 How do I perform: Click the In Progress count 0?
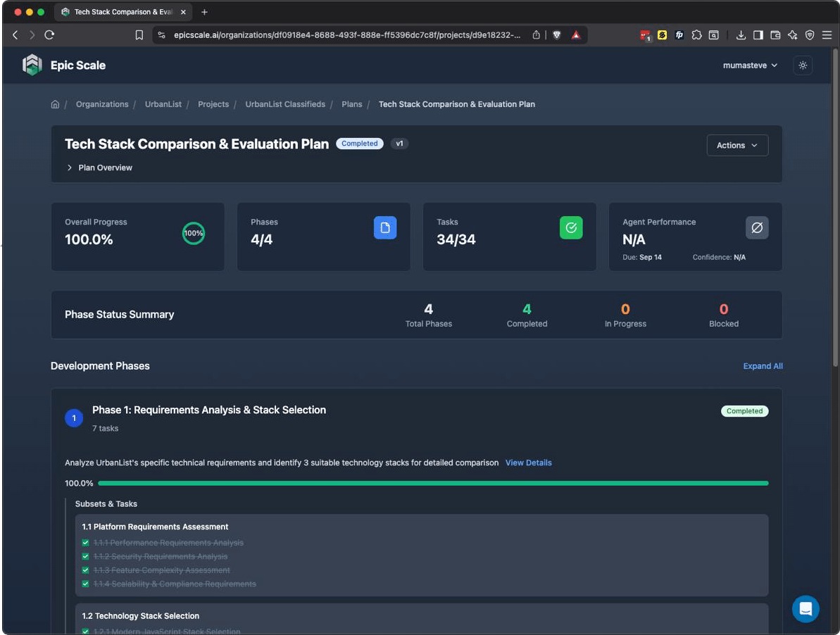click(625, 309)
